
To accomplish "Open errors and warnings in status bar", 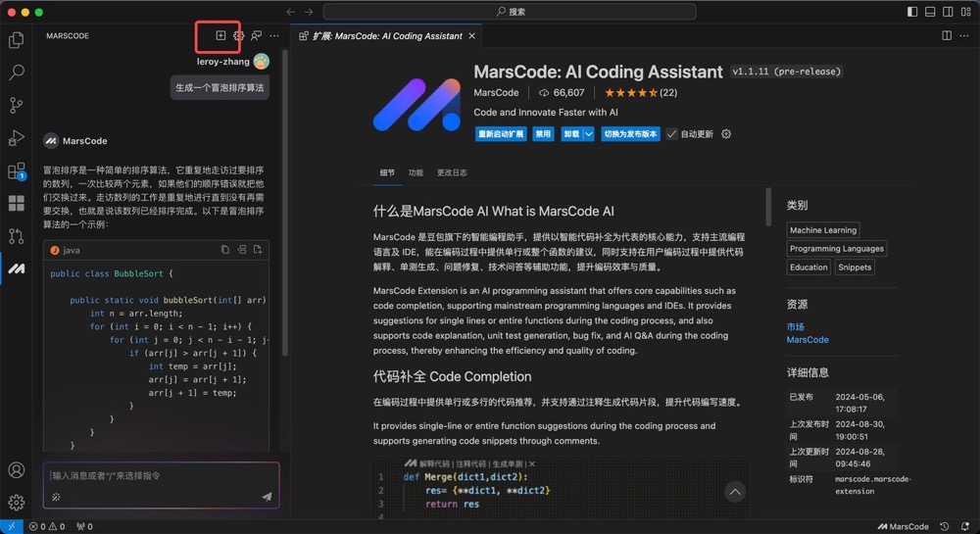I will [47, 526].
